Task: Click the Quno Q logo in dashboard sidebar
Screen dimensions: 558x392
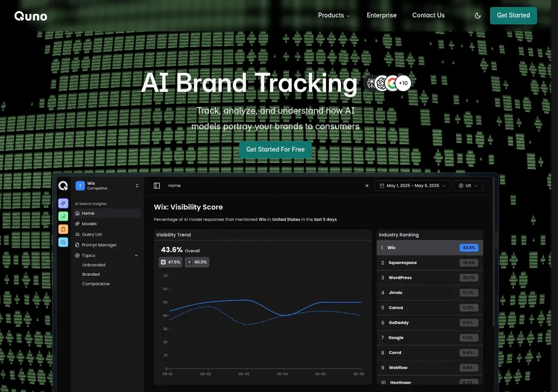Action: tap(63, 186)
